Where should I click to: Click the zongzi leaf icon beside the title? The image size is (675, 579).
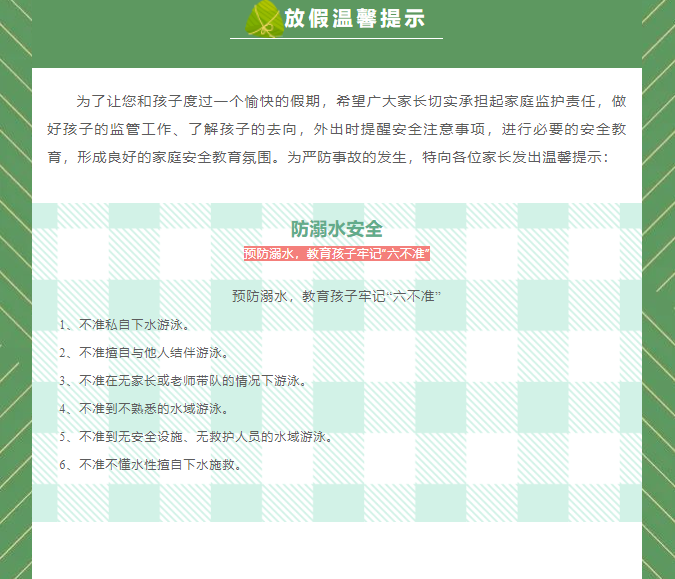point(262,17)
